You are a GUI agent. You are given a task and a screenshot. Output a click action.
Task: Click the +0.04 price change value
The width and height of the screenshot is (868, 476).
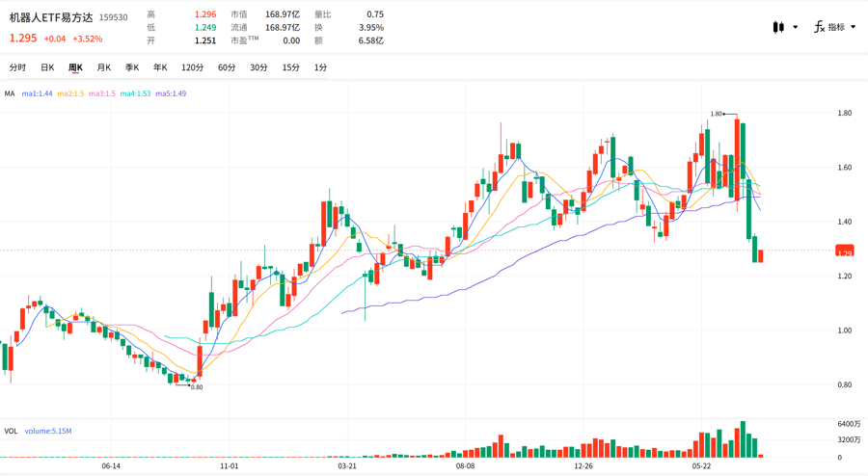pos(55,40)
